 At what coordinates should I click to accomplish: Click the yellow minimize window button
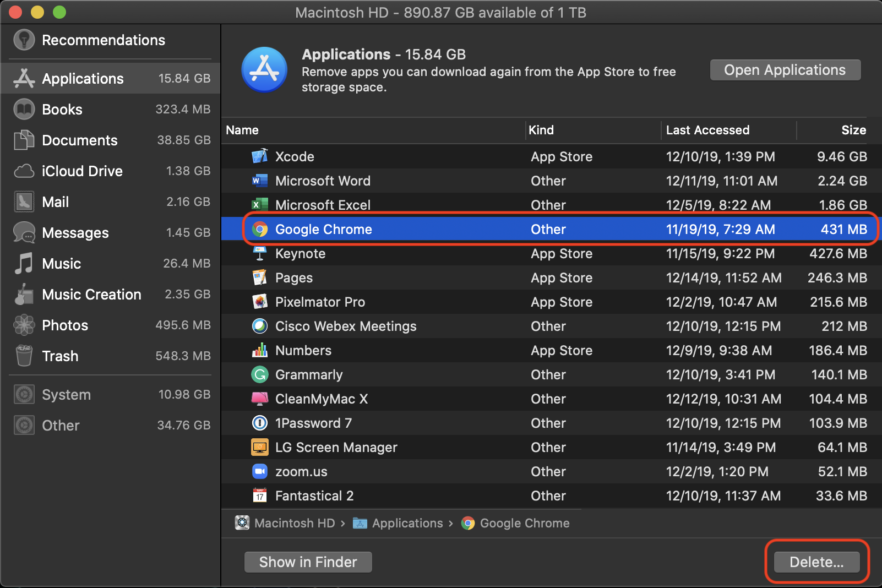[x=37, y=12]
